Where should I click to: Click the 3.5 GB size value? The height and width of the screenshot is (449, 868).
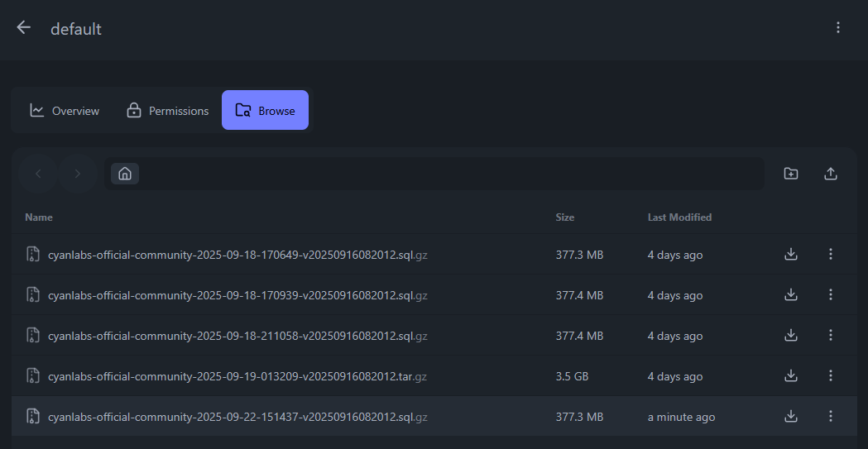pos(572,376)
